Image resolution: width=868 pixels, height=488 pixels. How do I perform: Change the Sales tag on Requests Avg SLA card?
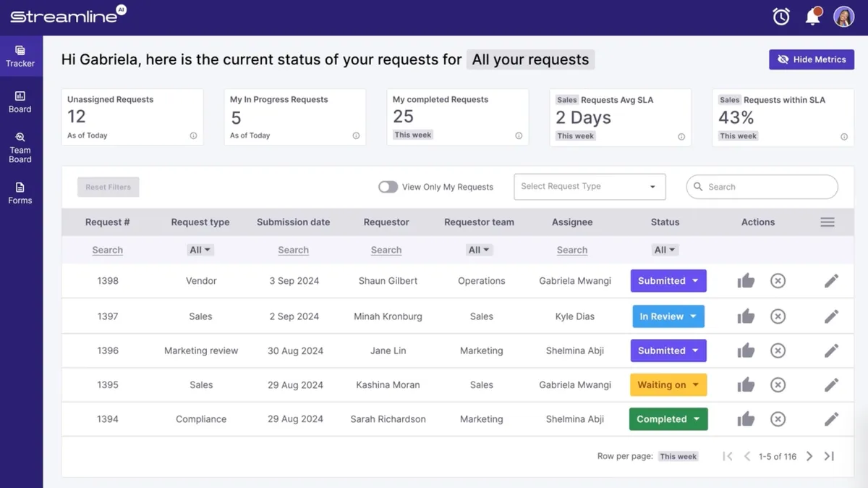[567, 100]
